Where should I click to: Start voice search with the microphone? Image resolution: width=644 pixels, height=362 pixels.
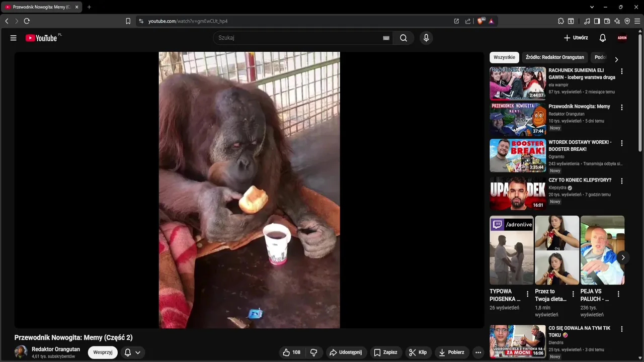(426, 38)
